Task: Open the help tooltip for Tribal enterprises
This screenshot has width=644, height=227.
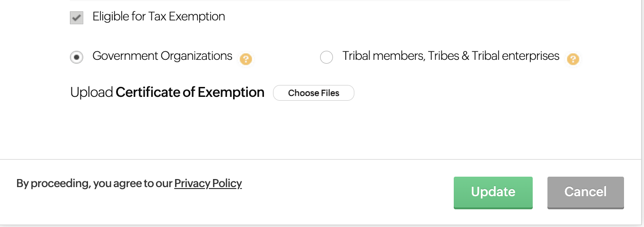Action: (x=573, y=59)
